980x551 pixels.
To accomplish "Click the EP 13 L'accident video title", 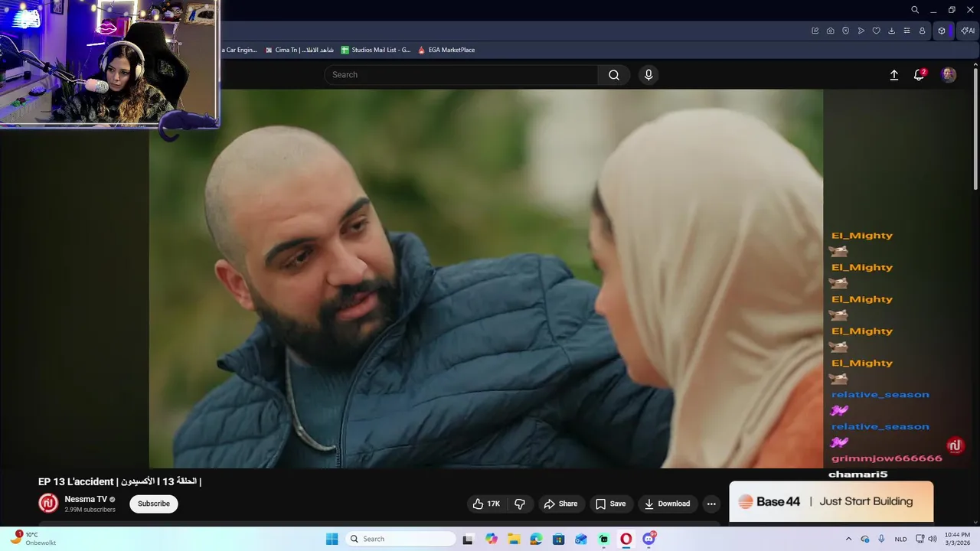I will [119, 481].
